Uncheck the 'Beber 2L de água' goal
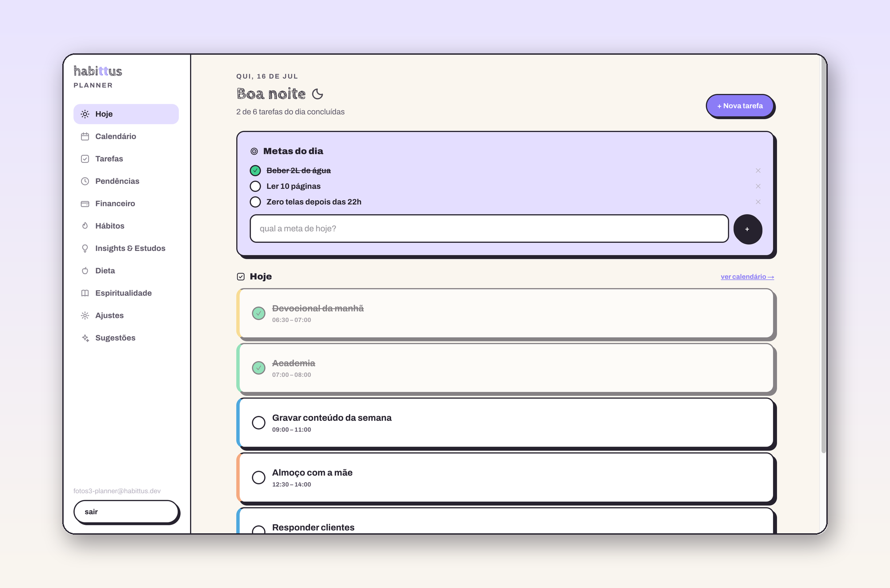 255,170
